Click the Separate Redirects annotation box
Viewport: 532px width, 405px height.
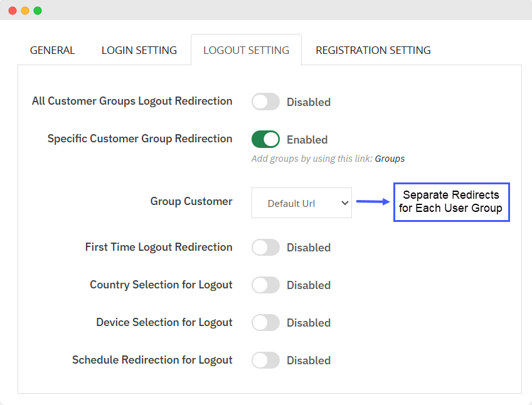coord(451,202)
